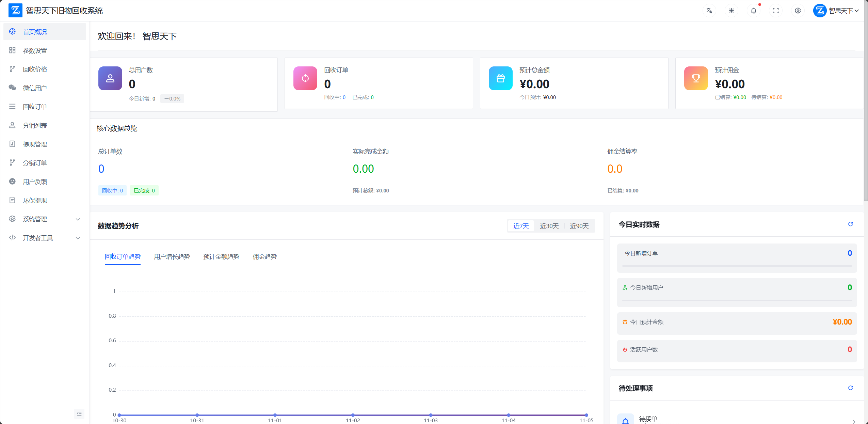The height and width of the screenshot is (424, 868).
Task: Switch to the 用户增长趋势 tab
Action: [172, 256]
